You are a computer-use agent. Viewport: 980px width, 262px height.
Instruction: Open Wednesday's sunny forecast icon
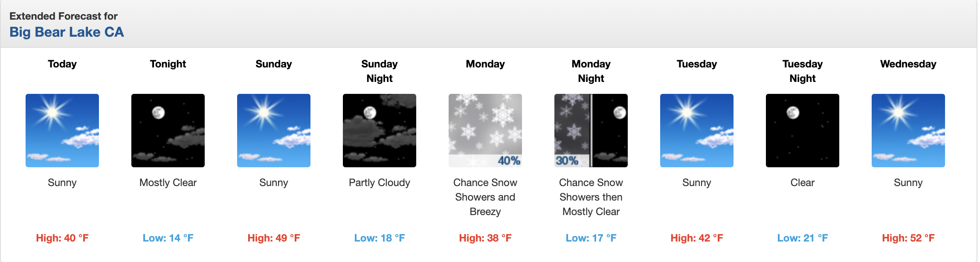(x=908, y=131)
